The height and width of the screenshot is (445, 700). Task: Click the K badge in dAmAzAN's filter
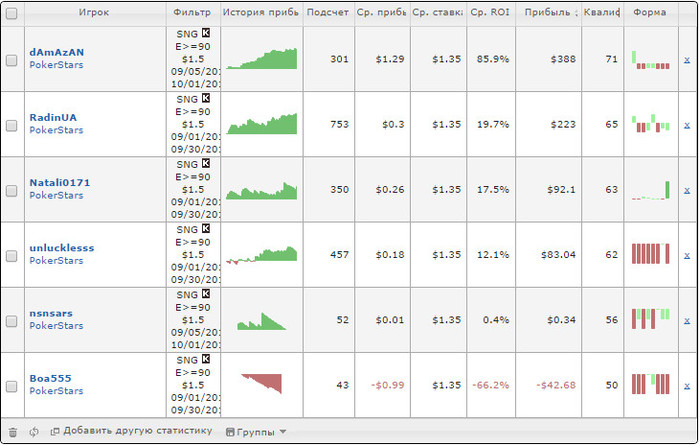pyautogui.click(x=206, y=33)
